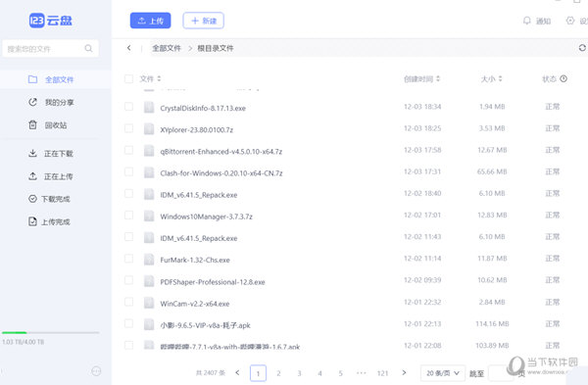Click the file icon of Clash-for-Windows 7z
This screenshot has height=385, width=588.
coord(149,172)
